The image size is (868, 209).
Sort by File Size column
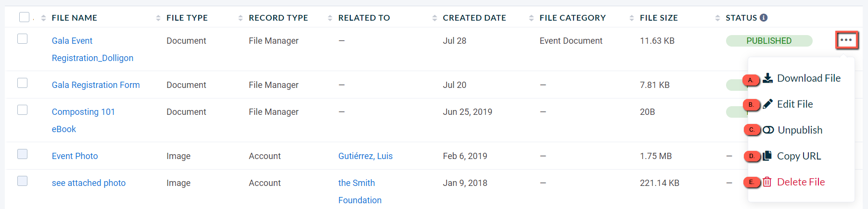coord(632,18)
